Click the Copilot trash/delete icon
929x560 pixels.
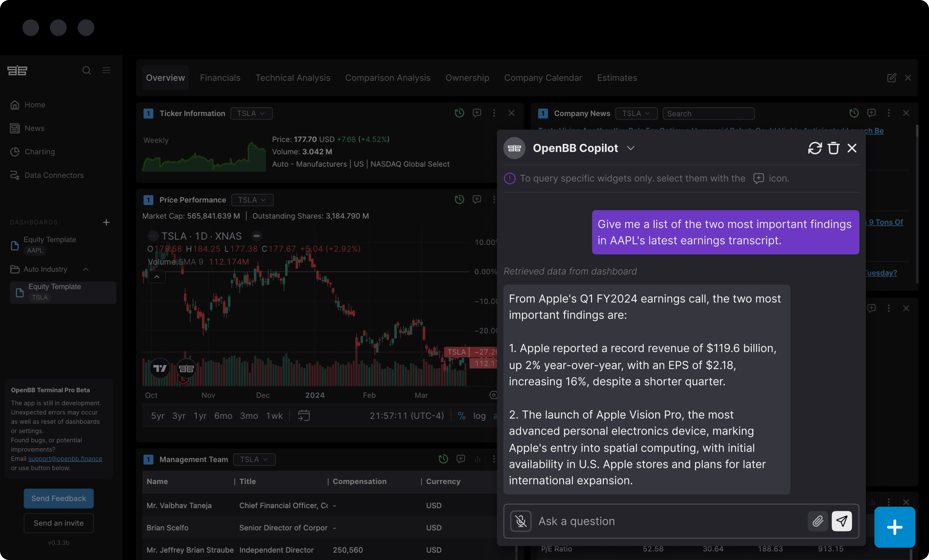pos(833,148)
